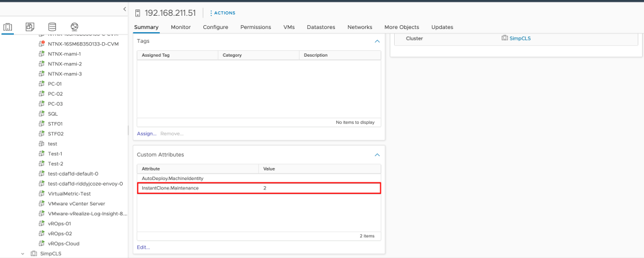The width and height of the screenshot is (644, 258).
Task: Open the Networking inventory view icon
Action: (x=74, y=27)
